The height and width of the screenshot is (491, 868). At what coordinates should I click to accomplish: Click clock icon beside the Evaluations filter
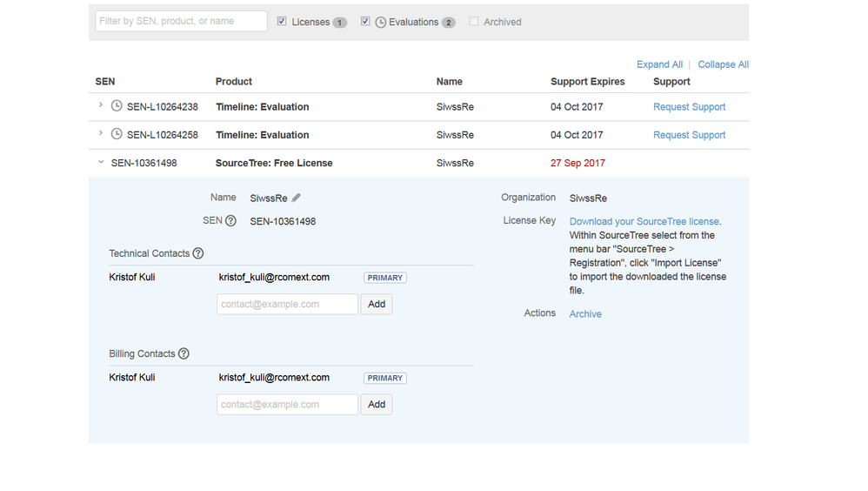tap(380, 22)
